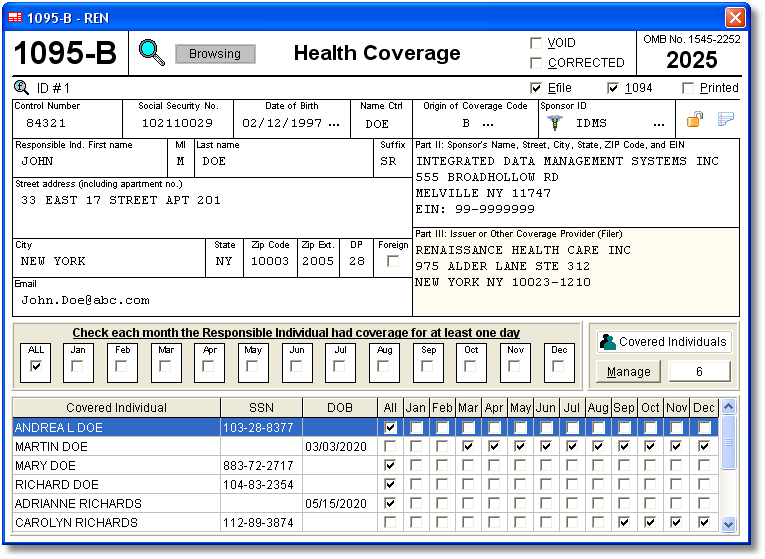This screenshot has height=559, width=765.
Task: Click the 1095-B title bar form icon
Action: [x=15, y=18]
